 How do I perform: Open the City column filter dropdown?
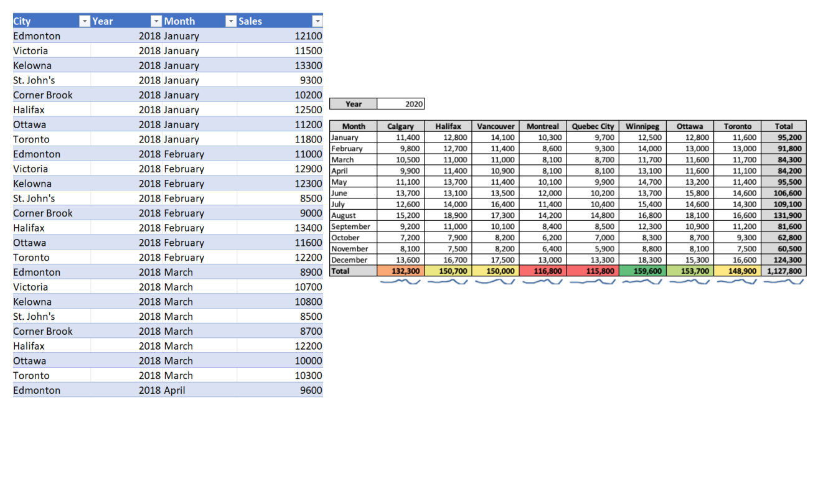tap(85, 21)
